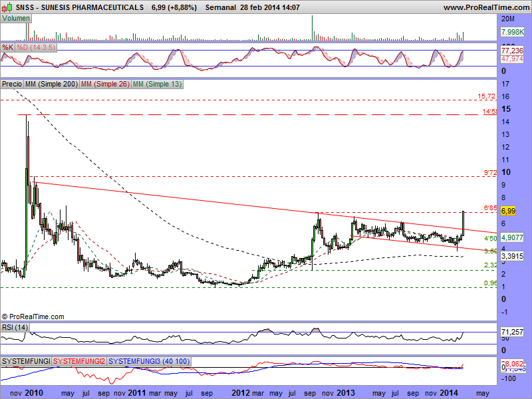The height and width of the screenshot is (399, 532).
Task: Click the candlestick icon beside SNSS title
Action: point(7,7)
